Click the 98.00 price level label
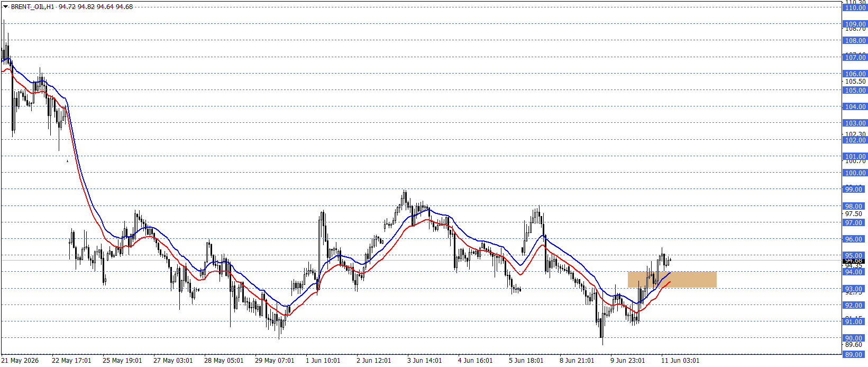This screenshot has height=367, width=868. pos(855,207)
